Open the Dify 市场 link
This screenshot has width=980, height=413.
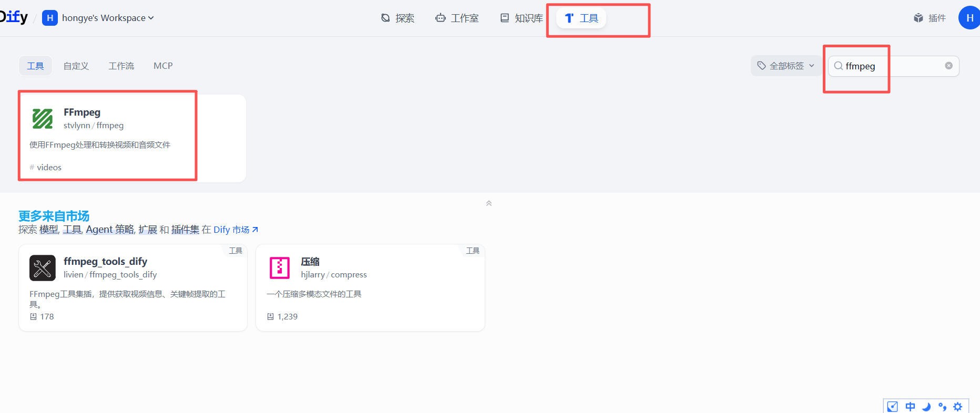click(236, 230)
